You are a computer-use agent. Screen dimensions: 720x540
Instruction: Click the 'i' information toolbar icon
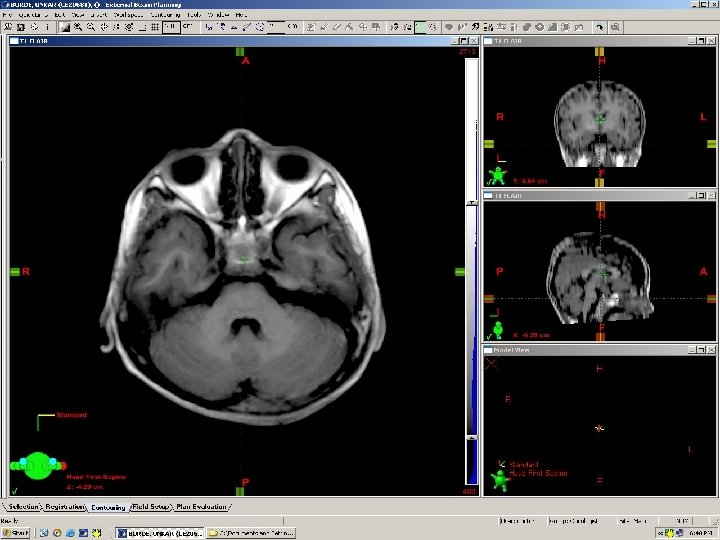[47, 27]
